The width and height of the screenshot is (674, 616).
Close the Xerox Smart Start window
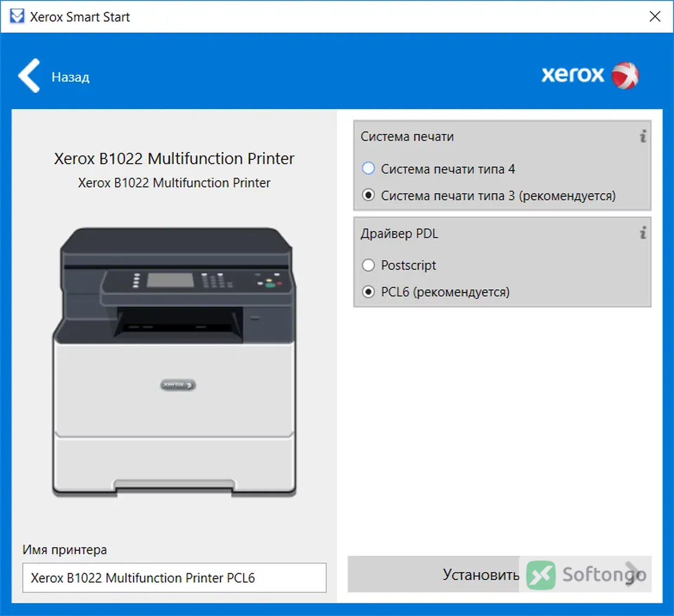pos(655,16)
